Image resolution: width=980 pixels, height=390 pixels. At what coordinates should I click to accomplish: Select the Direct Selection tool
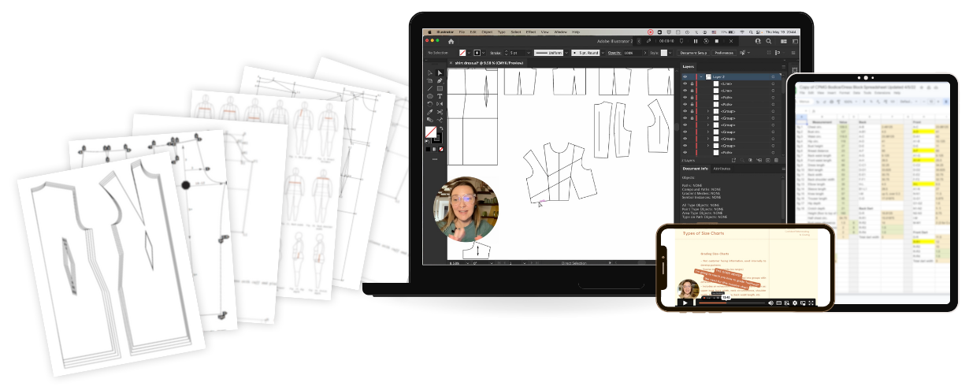[x=440, y=72]
